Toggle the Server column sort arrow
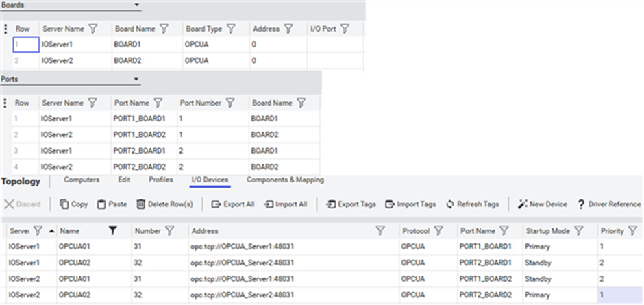 point(51,231)
